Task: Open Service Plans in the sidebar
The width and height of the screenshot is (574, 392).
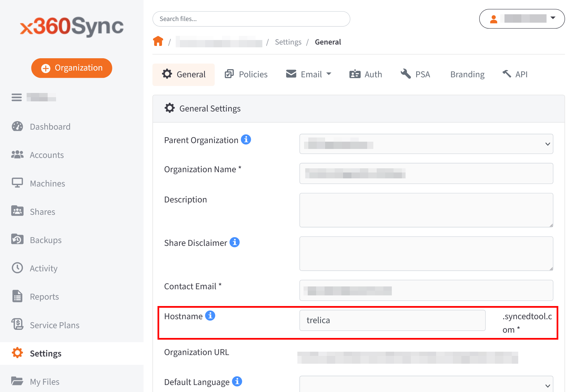Action: point(55,325)
